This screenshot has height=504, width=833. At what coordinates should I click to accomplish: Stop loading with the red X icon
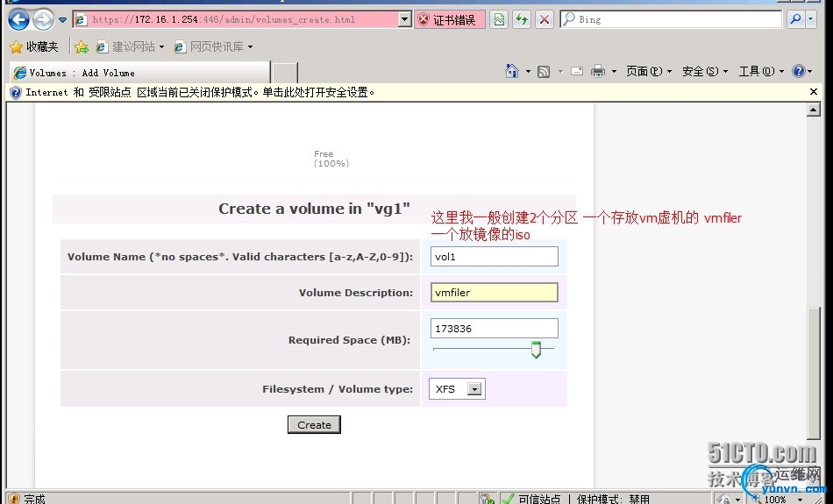pyautogui.click(x=544, y=19)
